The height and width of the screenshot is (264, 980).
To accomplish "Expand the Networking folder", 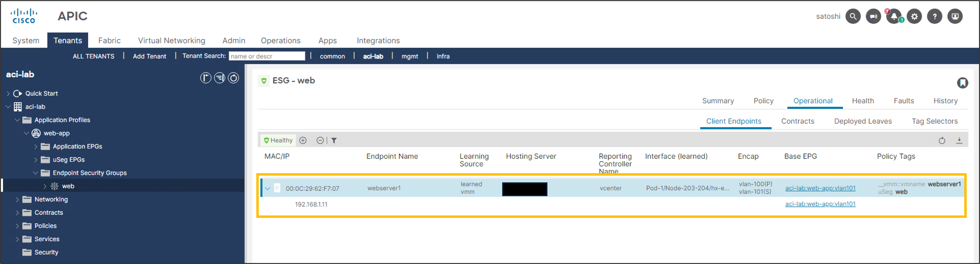I will point(17,200).
